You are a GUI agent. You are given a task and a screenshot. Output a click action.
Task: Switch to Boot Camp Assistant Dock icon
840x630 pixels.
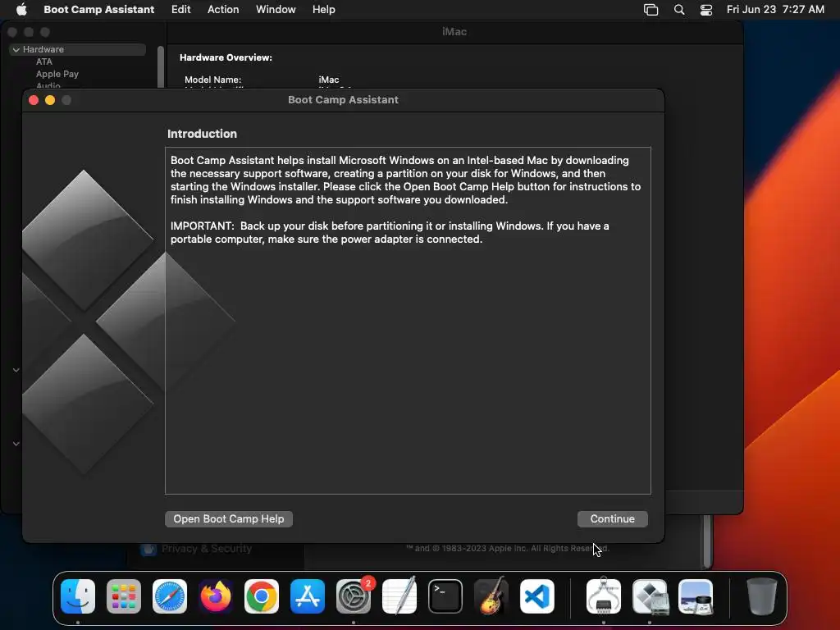(x=650, y=596)
